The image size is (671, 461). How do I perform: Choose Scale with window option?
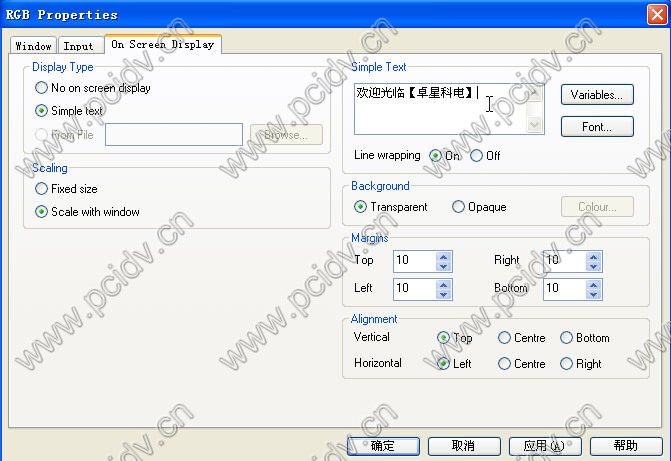tap(87, 212)
